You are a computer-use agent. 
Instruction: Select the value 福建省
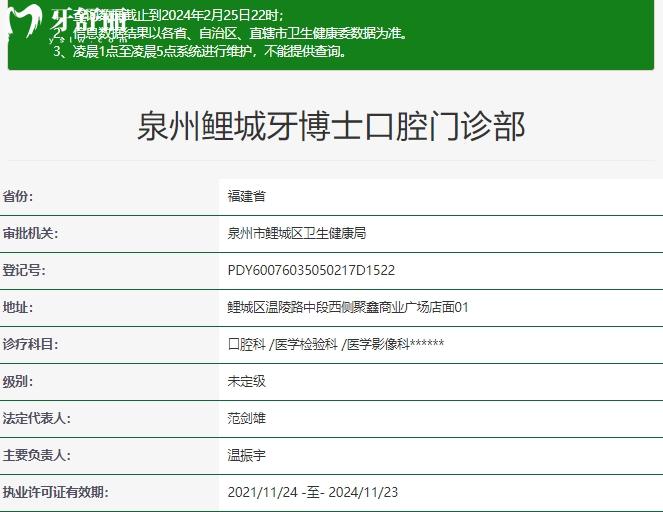[247, 196]
